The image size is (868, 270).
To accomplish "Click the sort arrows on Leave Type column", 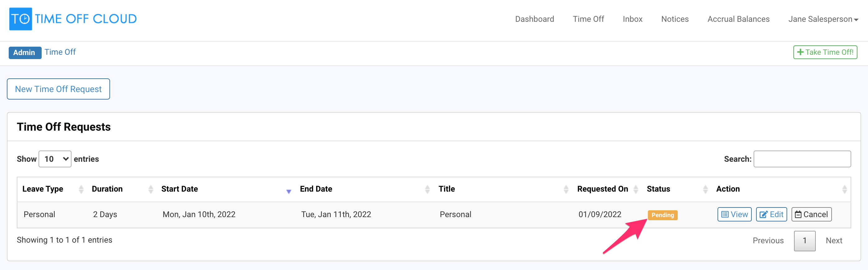I will pyautogui.click(x=81, y=189).
